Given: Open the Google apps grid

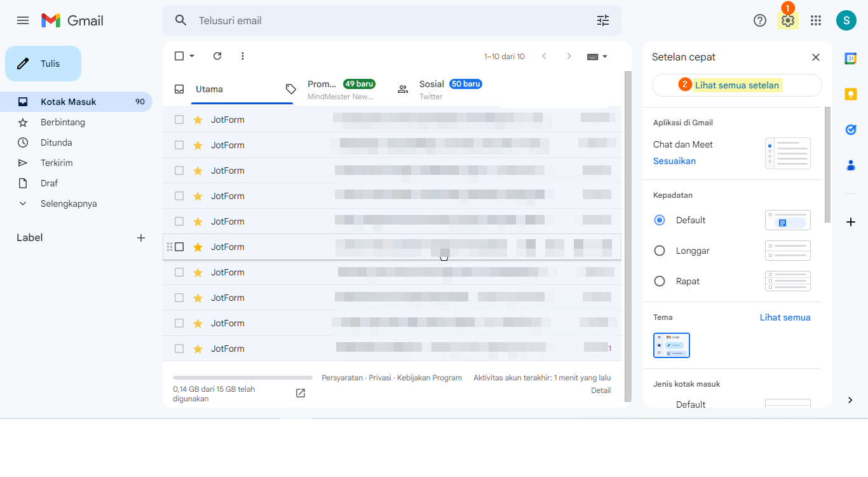Looking at the screenshot, I should [x=816, y=20].
